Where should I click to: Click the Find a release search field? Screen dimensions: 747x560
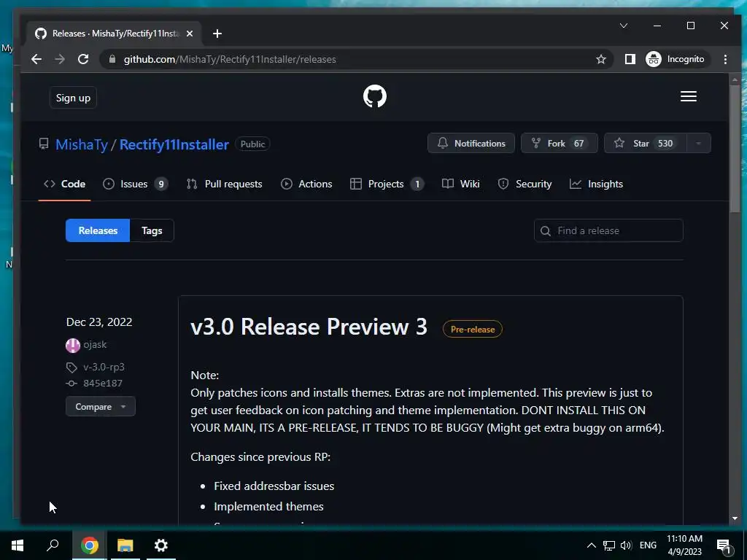tap(608, 230)
